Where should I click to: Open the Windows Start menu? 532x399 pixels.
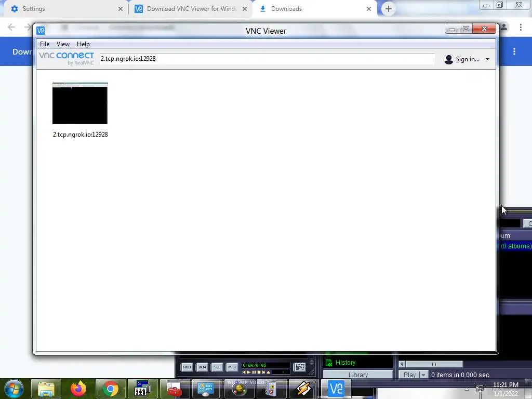(x=14, y=389)
